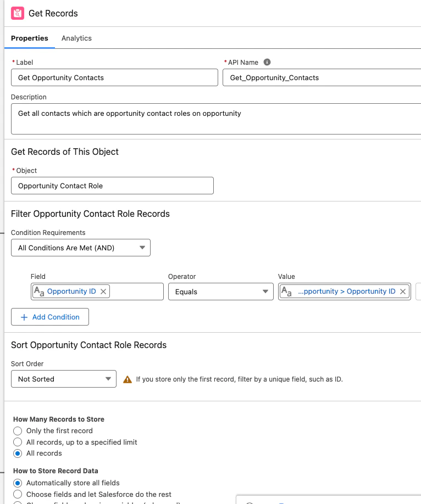Screen dimensions: 421x504
Task: Edit the API Name field
Action: tap(322, 77)
